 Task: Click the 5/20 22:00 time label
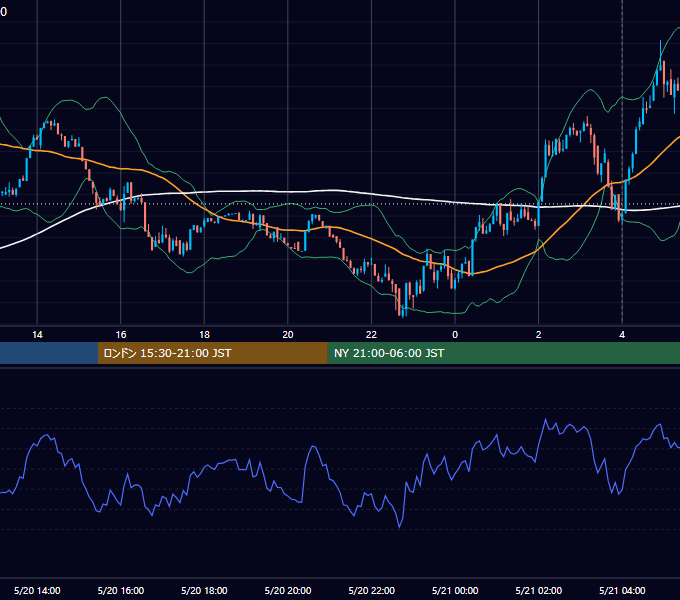pyautogui.click(x=372, y=590)
